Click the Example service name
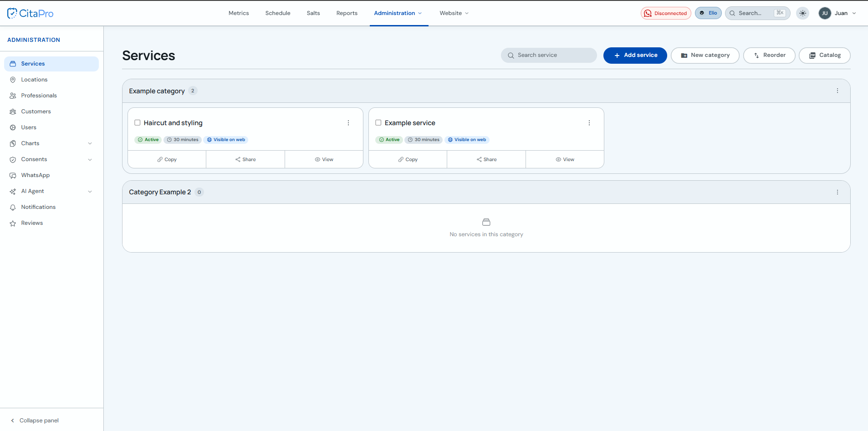This screenshot has width=868, height=431. (x=410, y=123)
